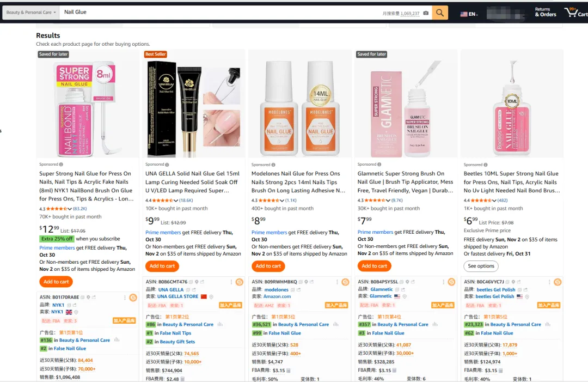Expand Beauty & Personal Care search category dropdown
Image resolution: width=588 pixels, height=382 pixels.
(31, 13)
